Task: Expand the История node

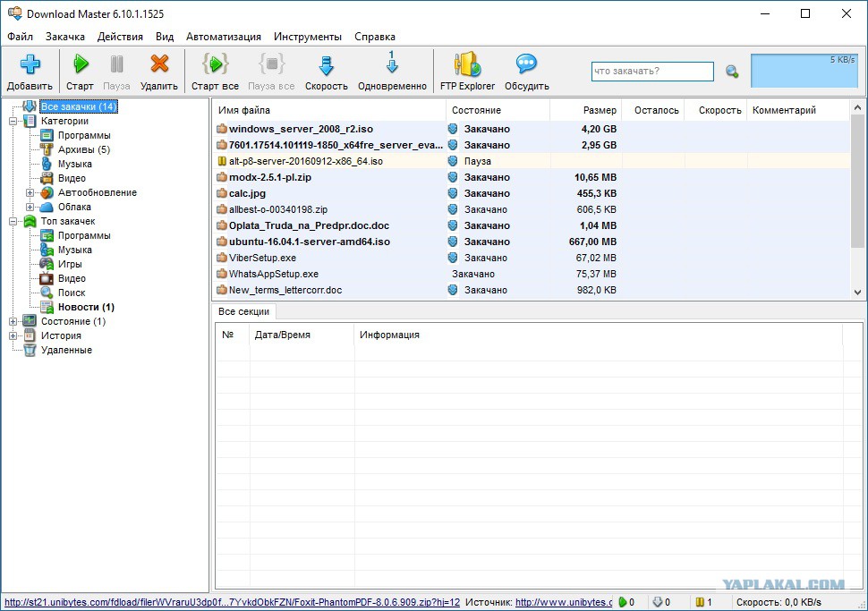Action: click(13, 336)
